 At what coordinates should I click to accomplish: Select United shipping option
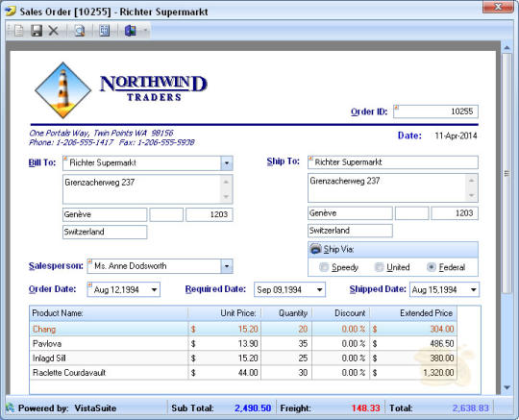click(379, 267)
